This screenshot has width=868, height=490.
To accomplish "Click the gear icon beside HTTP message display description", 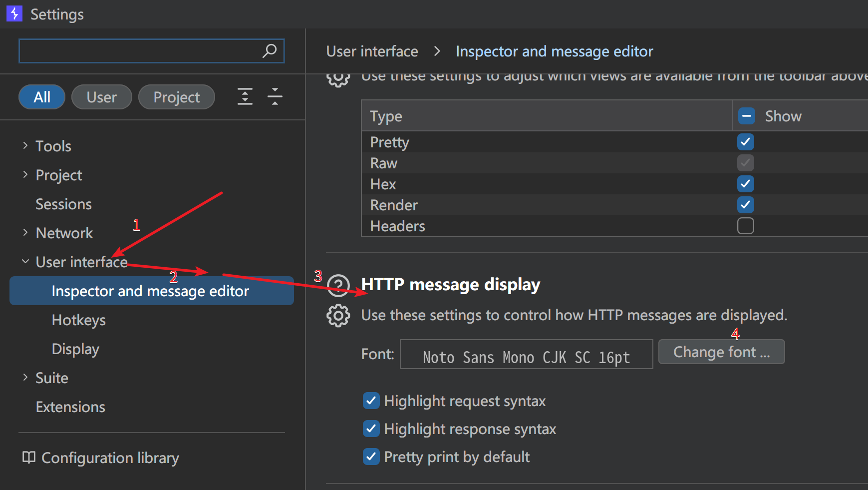I will tap(338, 316).
